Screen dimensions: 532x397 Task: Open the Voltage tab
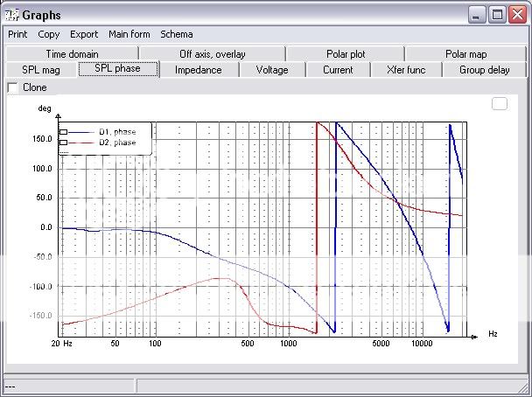[x=271, y=70]
